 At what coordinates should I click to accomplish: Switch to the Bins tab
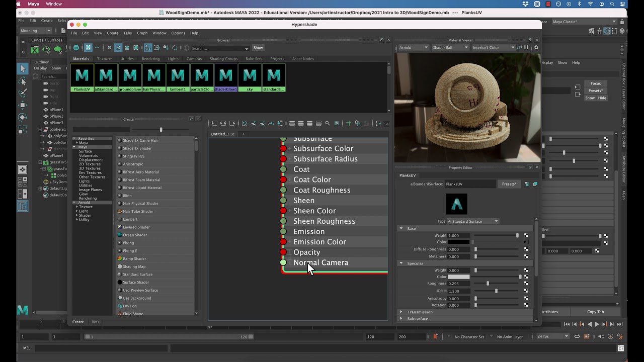[x=95, y=322]
